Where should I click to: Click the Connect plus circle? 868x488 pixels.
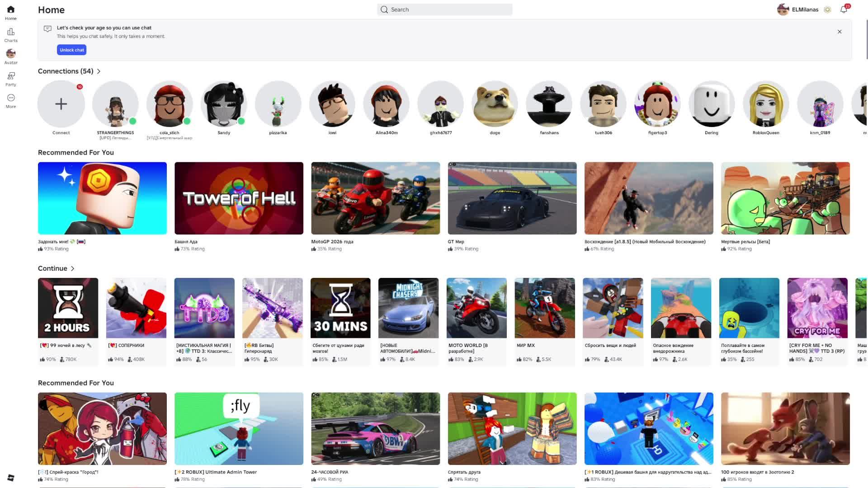pyautogui.click(x=61, y=104)
